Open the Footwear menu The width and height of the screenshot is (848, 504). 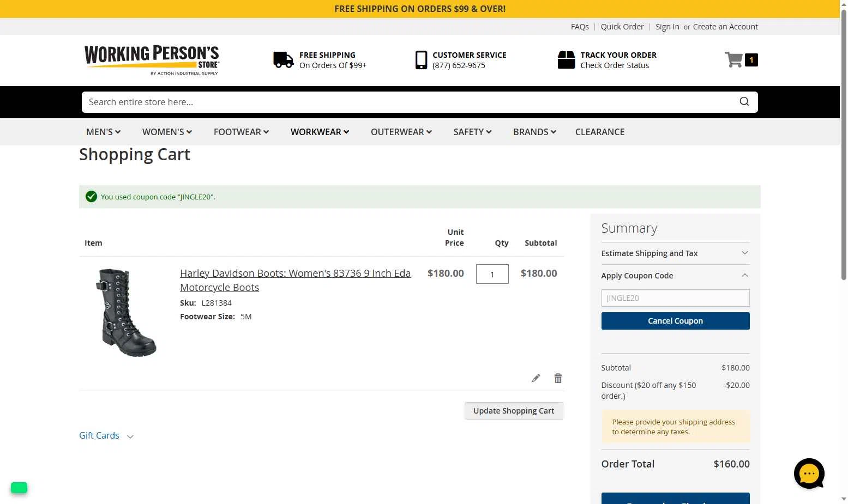(x=241, y=132)
